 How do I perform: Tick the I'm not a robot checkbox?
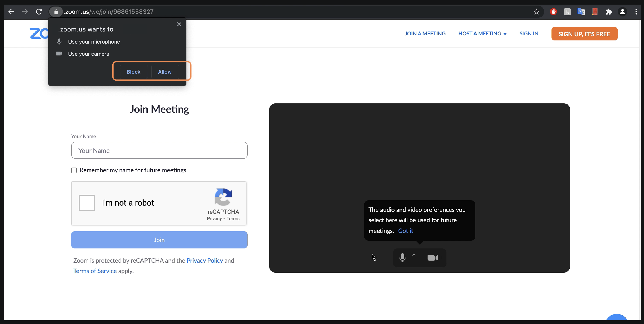pos(87,202)
